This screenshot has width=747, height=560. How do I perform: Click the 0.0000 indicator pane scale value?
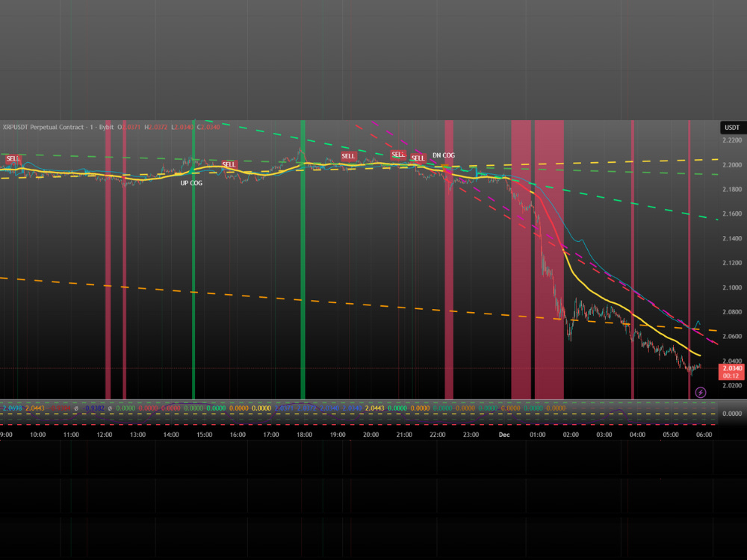[x=732, y=414]
